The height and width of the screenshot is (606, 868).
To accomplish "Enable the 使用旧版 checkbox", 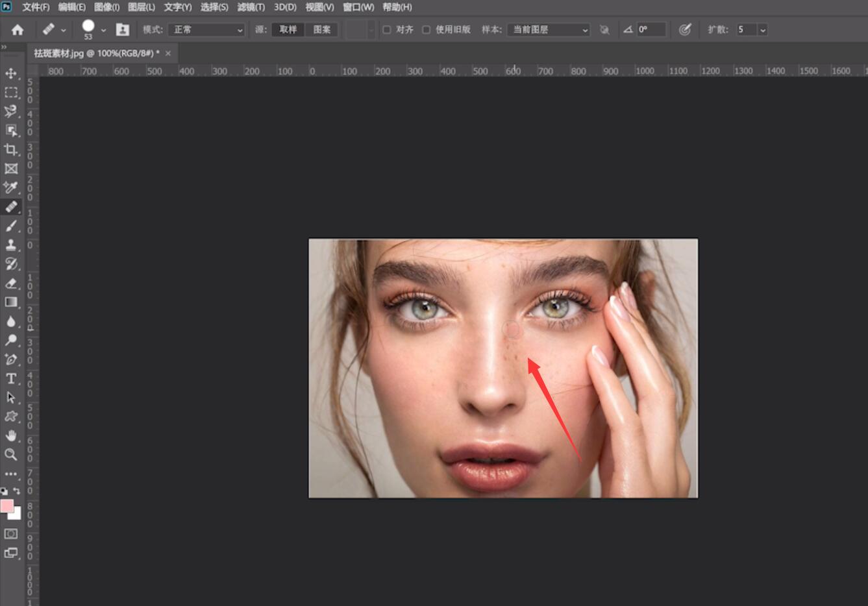I will [427, 30].
